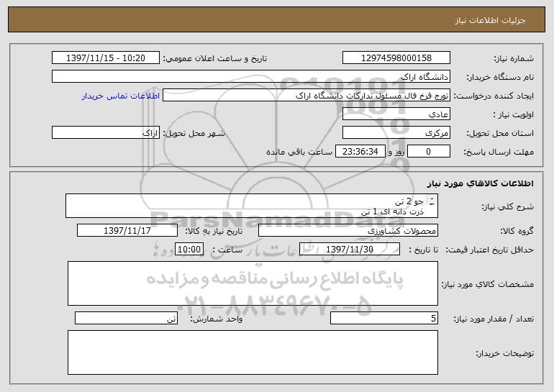Select the priority field عادی
554x392 pixels.
396,114
